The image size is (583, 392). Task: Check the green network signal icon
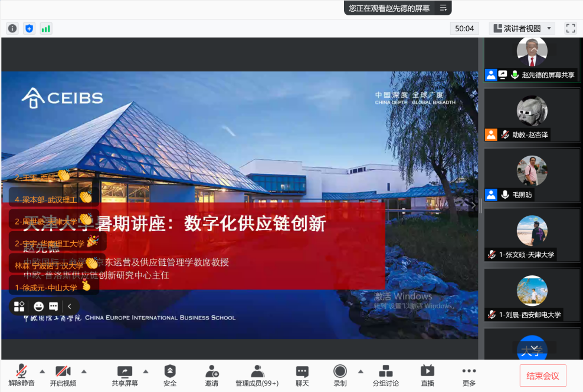point(45,28)
